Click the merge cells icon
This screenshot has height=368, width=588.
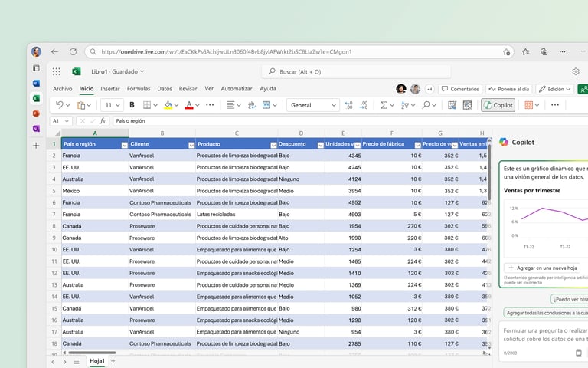pyautogui.click(x=266, y=105)
